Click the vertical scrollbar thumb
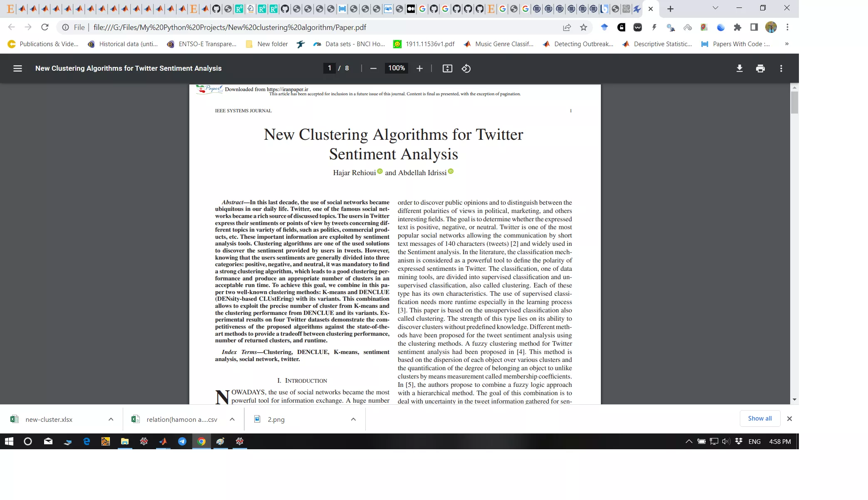The width and height of the screenshot is (868, 500). pos(794,102)
